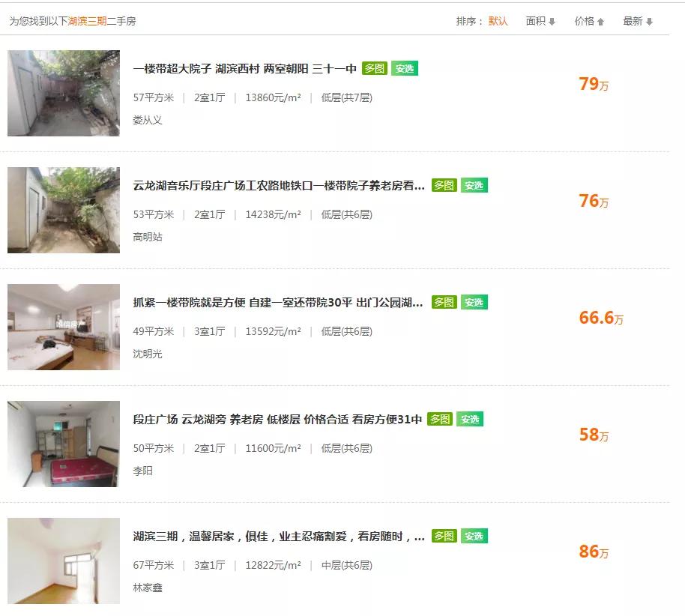The height and width of the screenshot is (616, 685).
Task: Sort listings by 价格 ascending
Action: coord(589,21)
